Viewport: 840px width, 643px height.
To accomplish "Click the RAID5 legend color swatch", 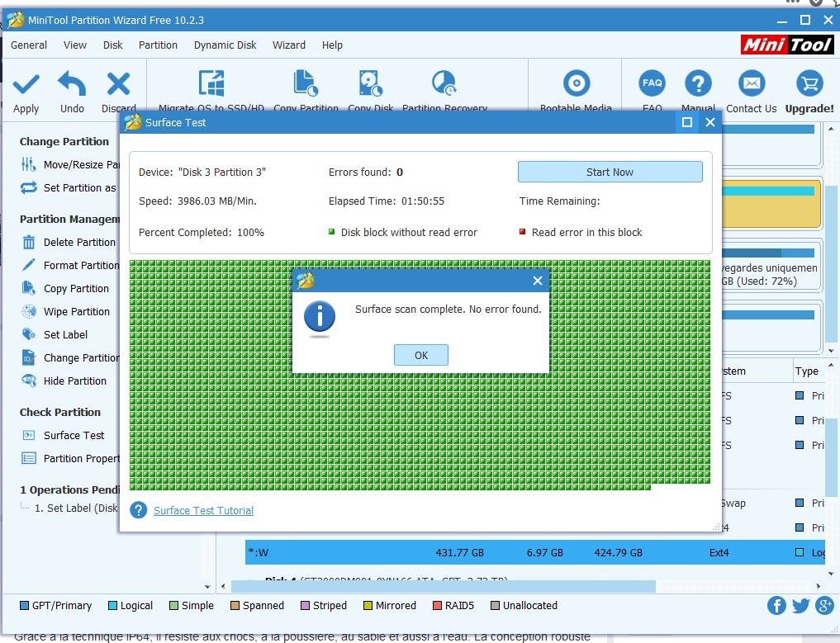I will click(x=437, y=606).
